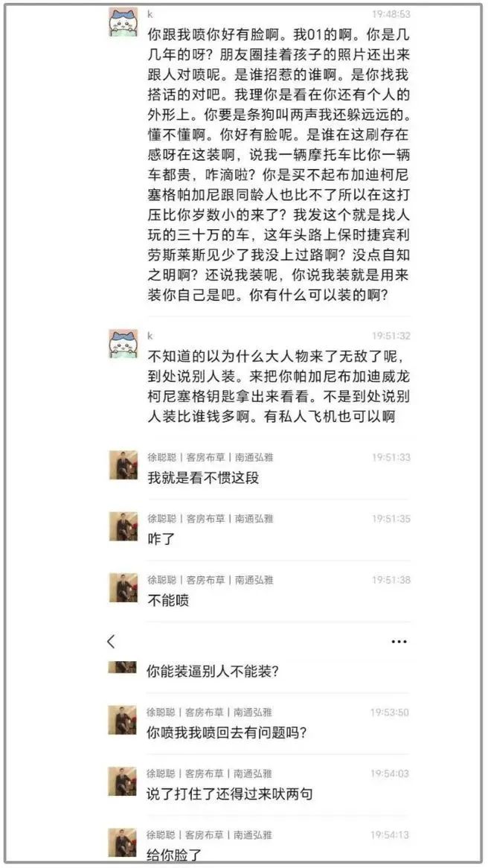Tap avatar on 给你脸了 message
The image size is (491, 868).
click(122, 843)
